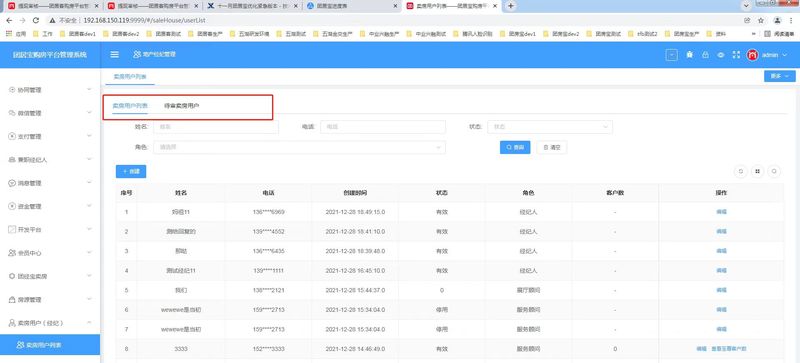Click the 客户数 column header
This screenshot has height=363, width=800.
pyautogui.click(x=615, y=193)
